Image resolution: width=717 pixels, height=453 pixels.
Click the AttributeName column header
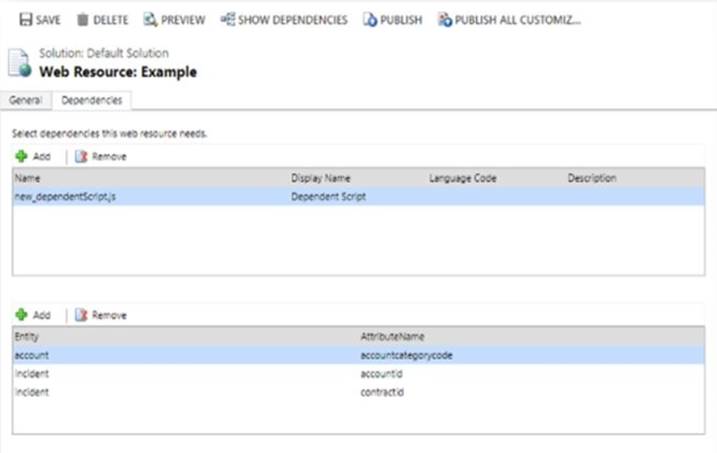tap(392, 337)
